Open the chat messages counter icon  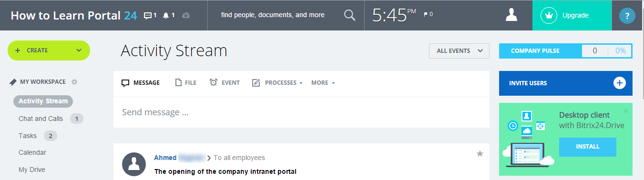tap(150, 15)
